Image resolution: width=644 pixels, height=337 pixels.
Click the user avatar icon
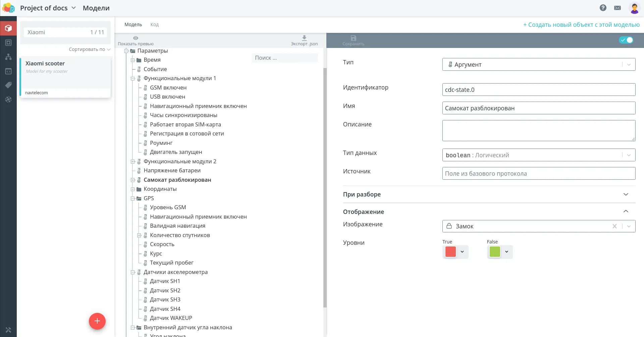click(634, 8)
